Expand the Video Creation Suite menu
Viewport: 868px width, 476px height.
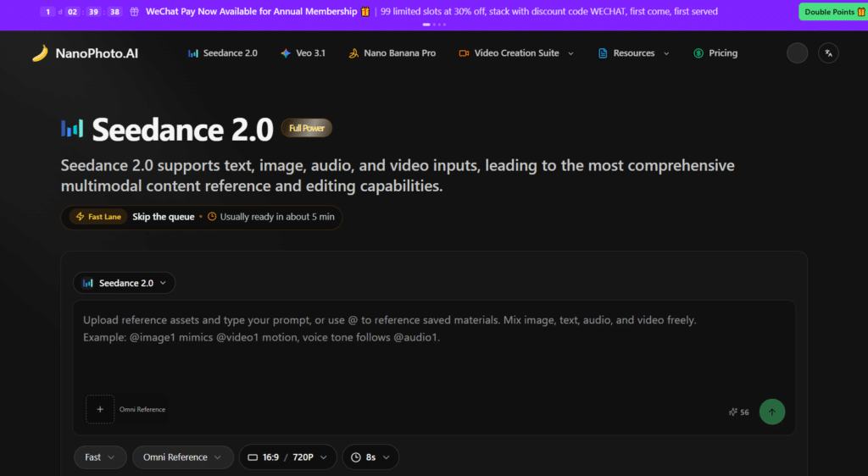click(x=516, y=53)
